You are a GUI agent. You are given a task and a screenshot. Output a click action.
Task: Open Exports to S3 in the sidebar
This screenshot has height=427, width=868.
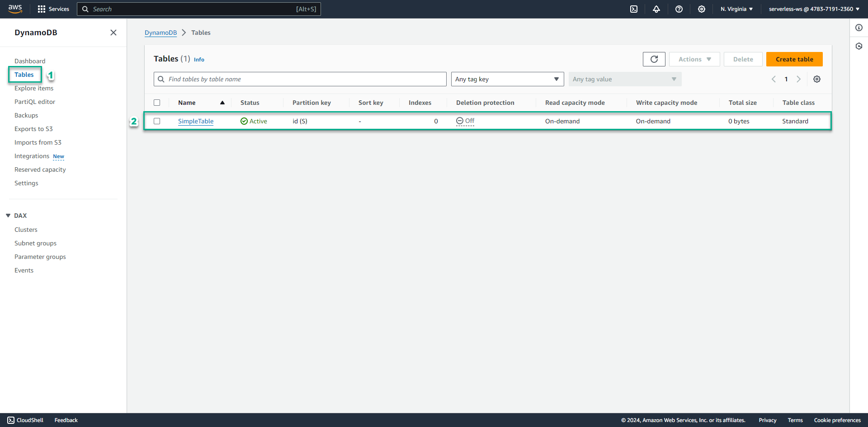point(33,129)
